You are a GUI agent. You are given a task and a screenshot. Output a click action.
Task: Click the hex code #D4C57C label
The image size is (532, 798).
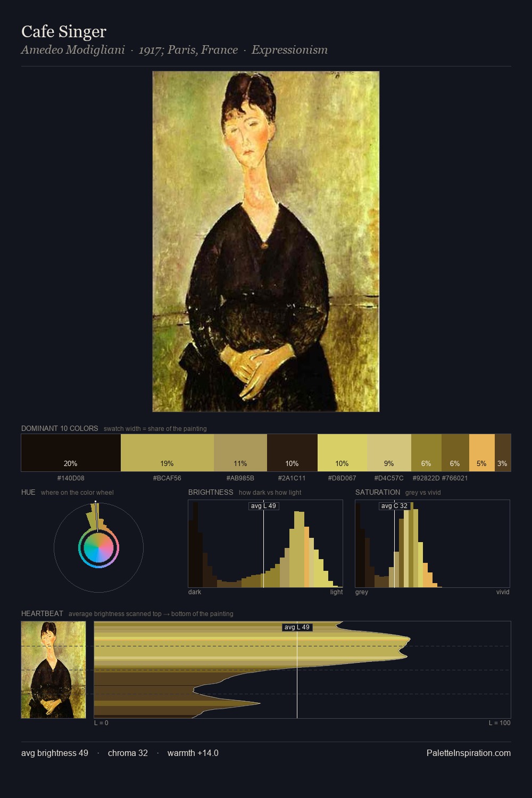(x=389, y=478)
